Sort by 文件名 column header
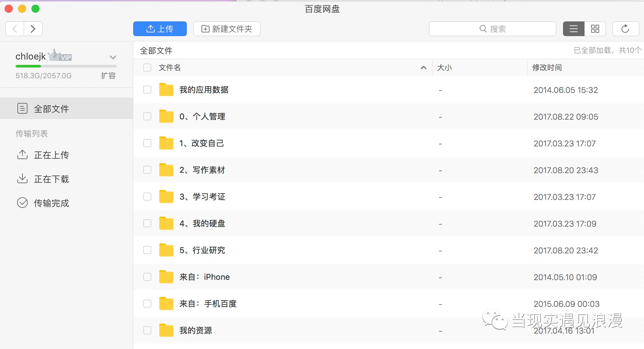 coord(170,68)
